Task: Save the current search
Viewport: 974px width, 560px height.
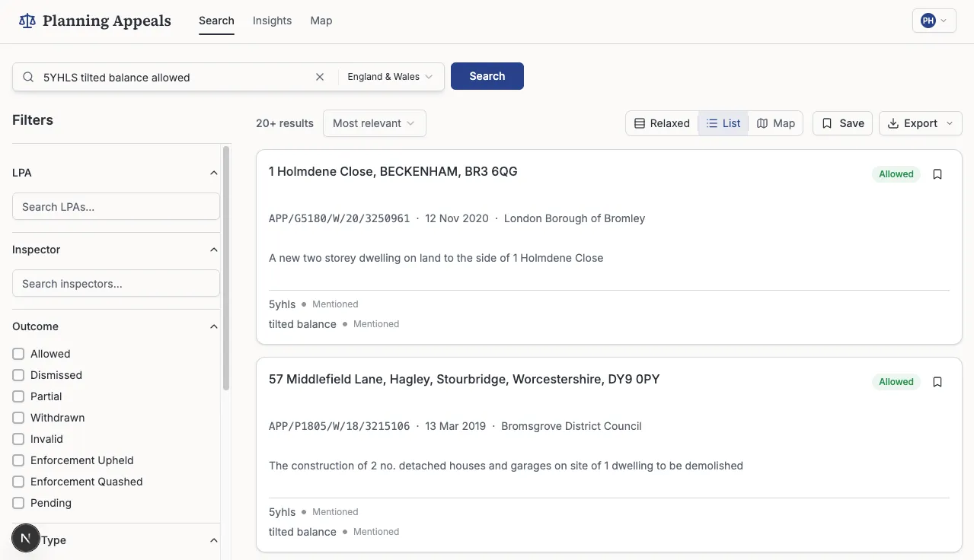Action: [841, 123]
